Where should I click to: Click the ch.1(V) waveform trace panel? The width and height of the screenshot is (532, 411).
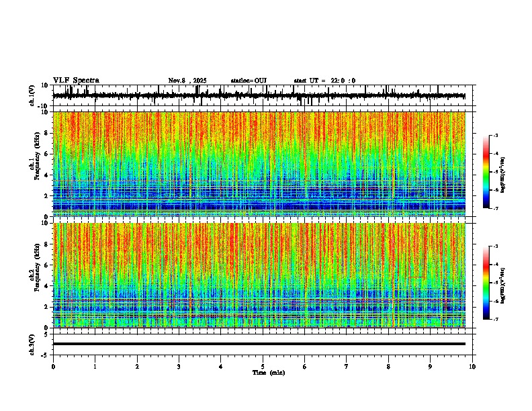(262, 95)
